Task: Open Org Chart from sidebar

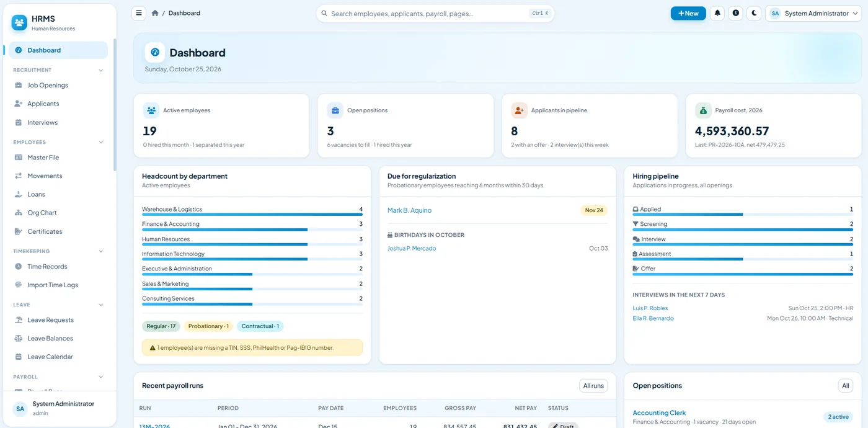Action: (58, 213)
